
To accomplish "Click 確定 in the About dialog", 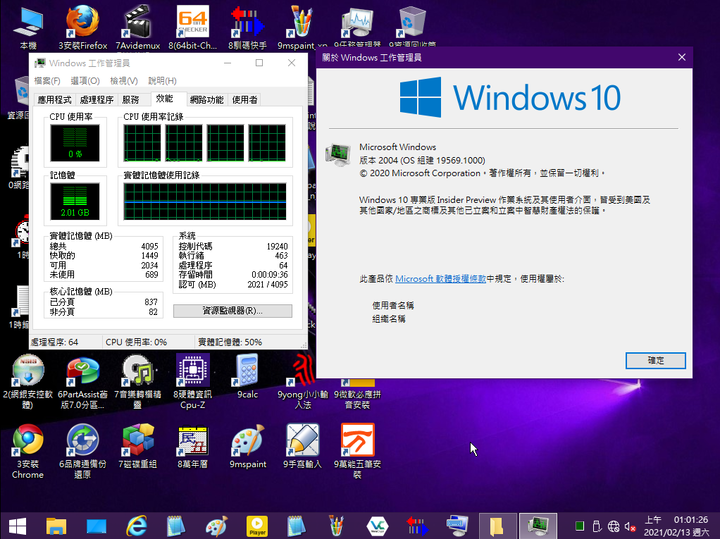I will click(656, 360).
